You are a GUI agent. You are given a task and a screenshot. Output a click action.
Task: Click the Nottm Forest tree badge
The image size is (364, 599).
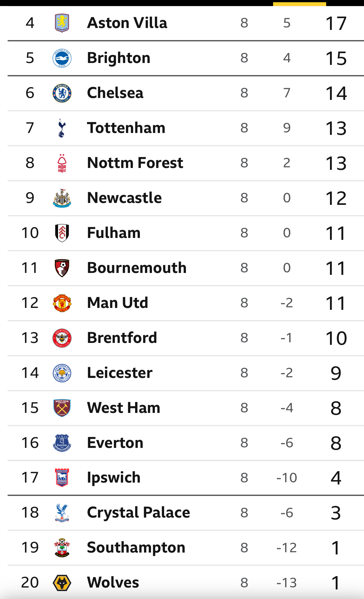click(62, 163)
